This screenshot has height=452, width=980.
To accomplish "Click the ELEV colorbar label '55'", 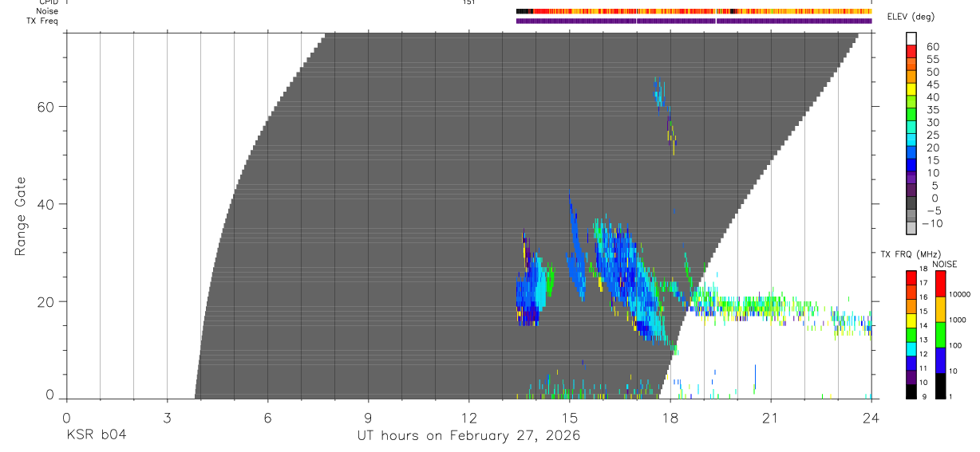I will click(x=932, y=60).
